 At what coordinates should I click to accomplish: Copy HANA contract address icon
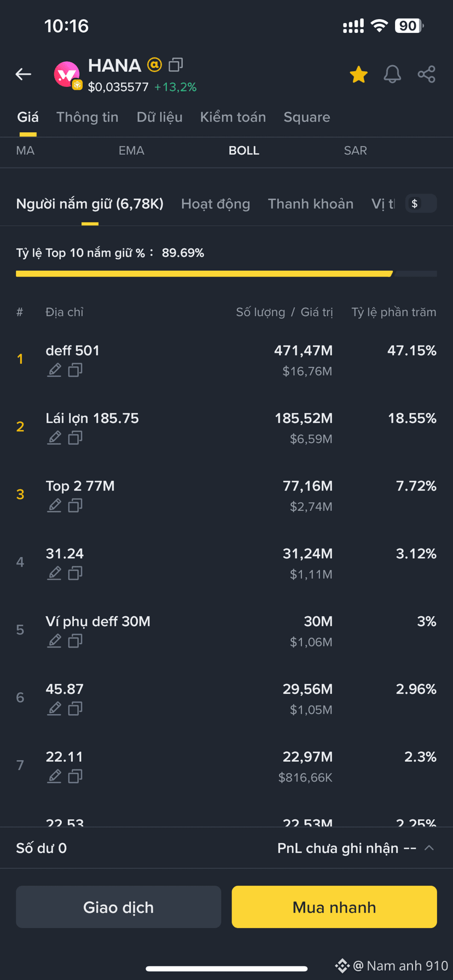[x=176, y=65]
